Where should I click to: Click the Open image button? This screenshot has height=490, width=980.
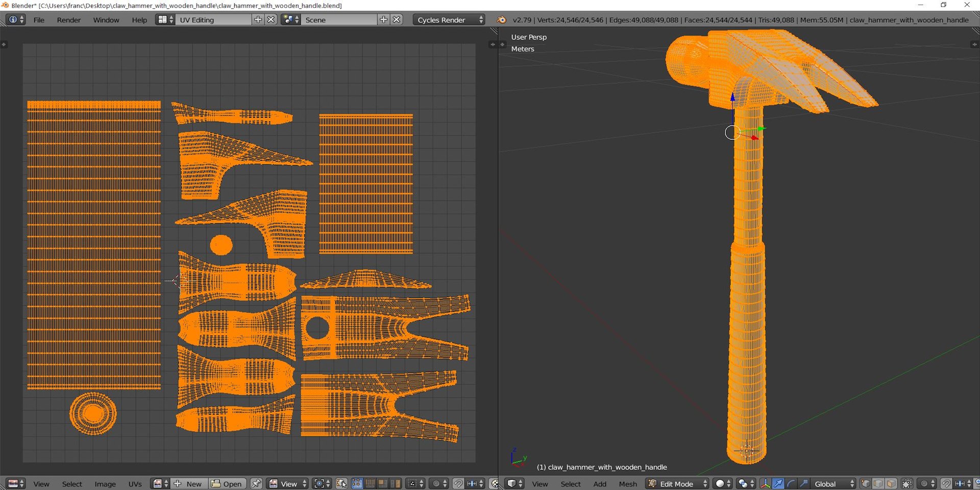[228, 483]
